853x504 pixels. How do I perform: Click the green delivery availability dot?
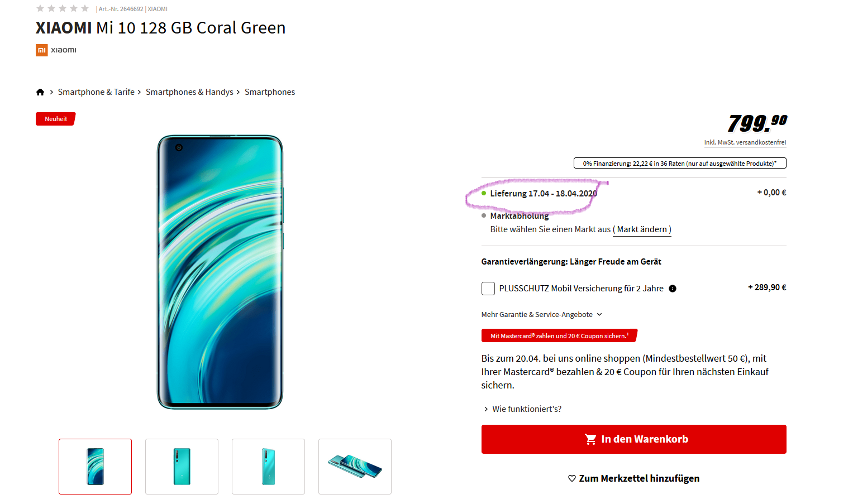point(484,193)
